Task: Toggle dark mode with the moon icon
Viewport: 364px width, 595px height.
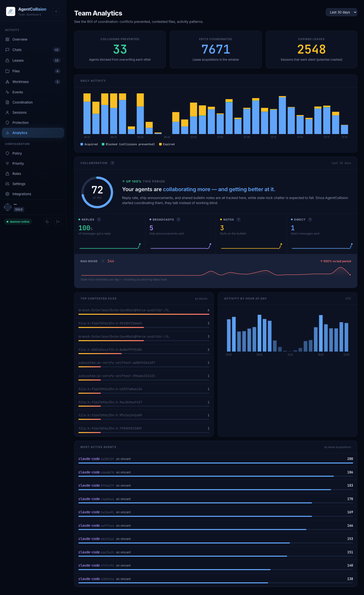Action: [47, 222]
